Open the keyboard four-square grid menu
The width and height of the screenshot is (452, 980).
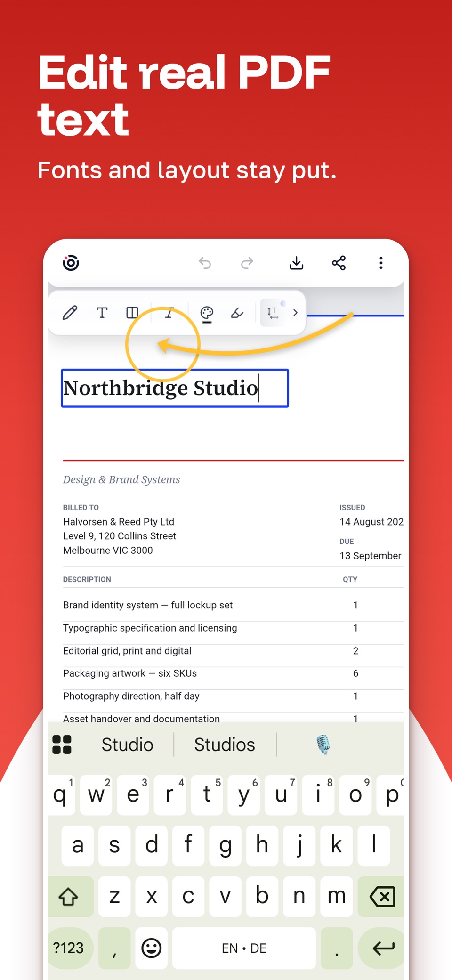point(62,745)
